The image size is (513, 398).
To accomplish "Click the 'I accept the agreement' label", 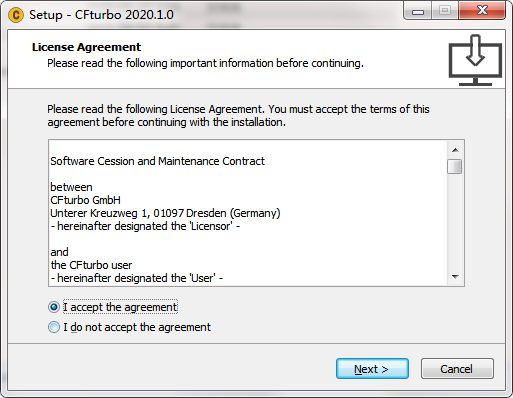I will click(120, 307).
